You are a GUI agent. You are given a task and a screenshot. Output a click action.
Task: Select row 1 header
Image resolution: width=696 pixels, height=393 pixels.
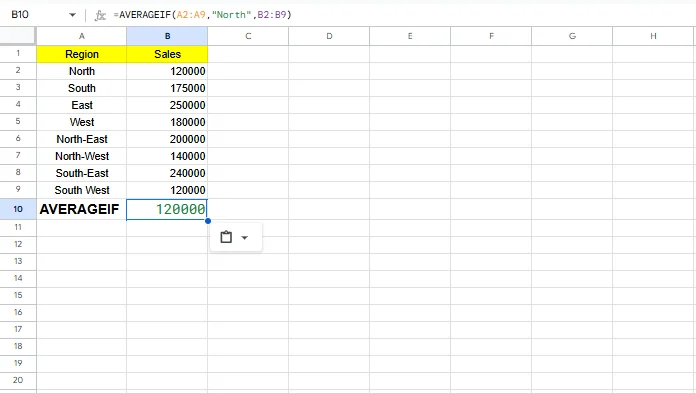point(18,53)
